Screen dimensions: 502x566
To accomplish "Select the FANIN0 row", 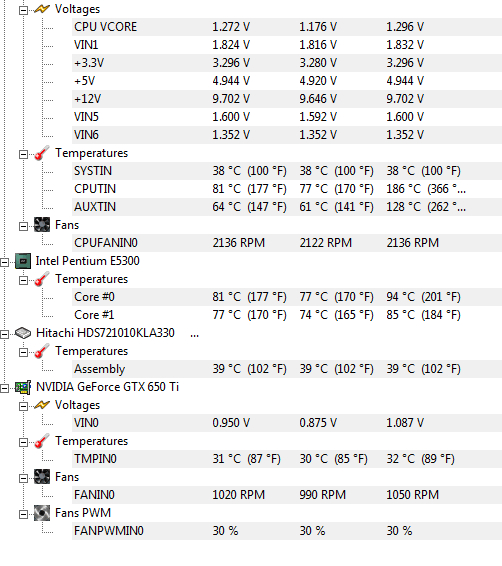I will (287, 495).
